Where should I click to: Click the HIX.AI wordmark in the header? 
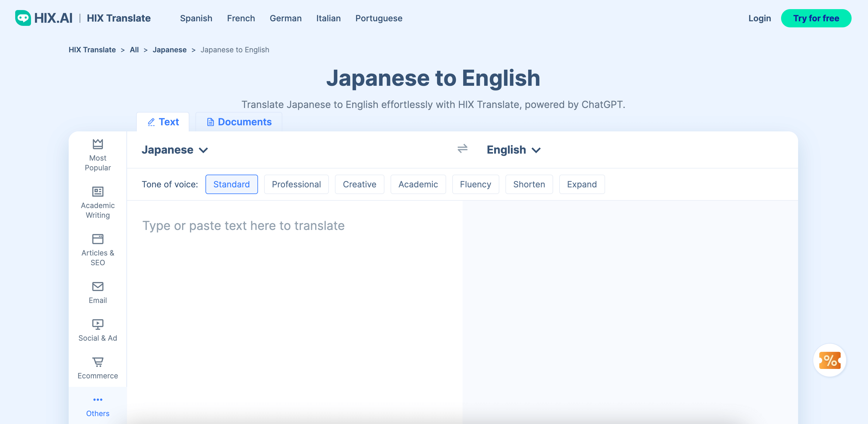(x=53, y=18)
